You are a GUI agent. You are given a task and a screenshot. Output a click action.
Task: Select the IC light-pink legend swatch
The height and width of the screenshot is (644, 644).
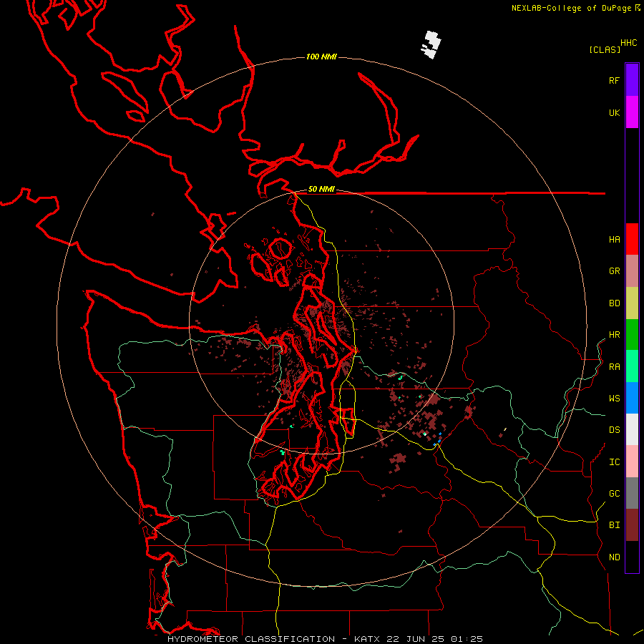[x=632, y=462]
